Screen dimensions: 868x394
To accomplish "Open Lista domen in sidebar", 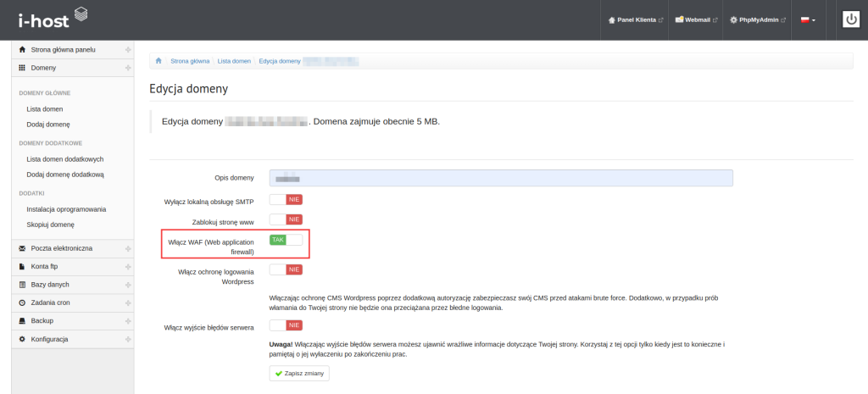I will pos(45,109).
